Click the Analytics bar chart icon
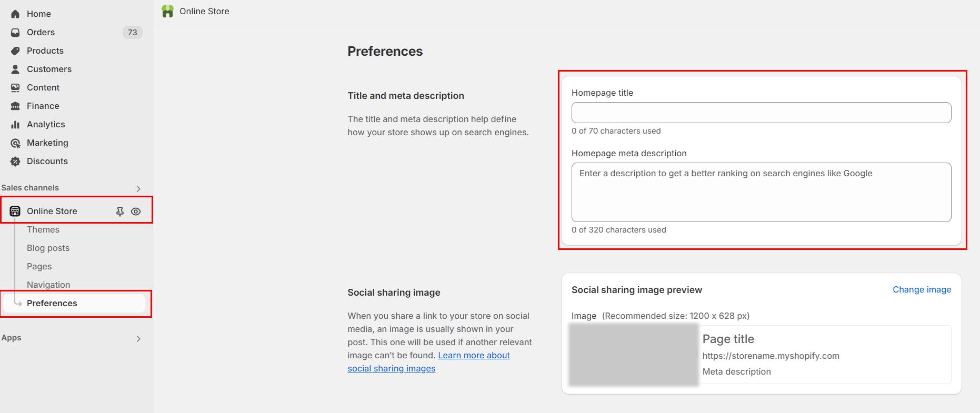 pos(15,125)
